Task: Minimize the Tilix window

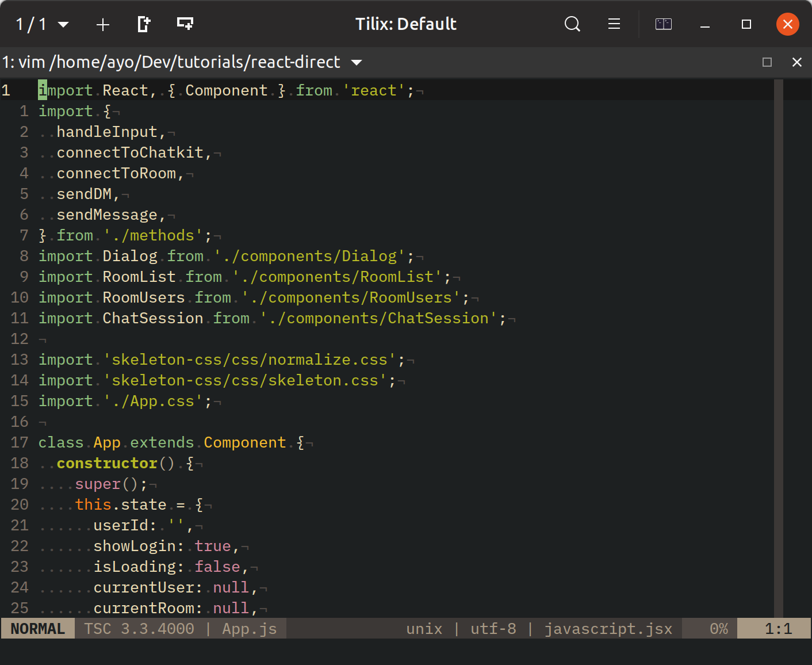Action: pos(704,24)
